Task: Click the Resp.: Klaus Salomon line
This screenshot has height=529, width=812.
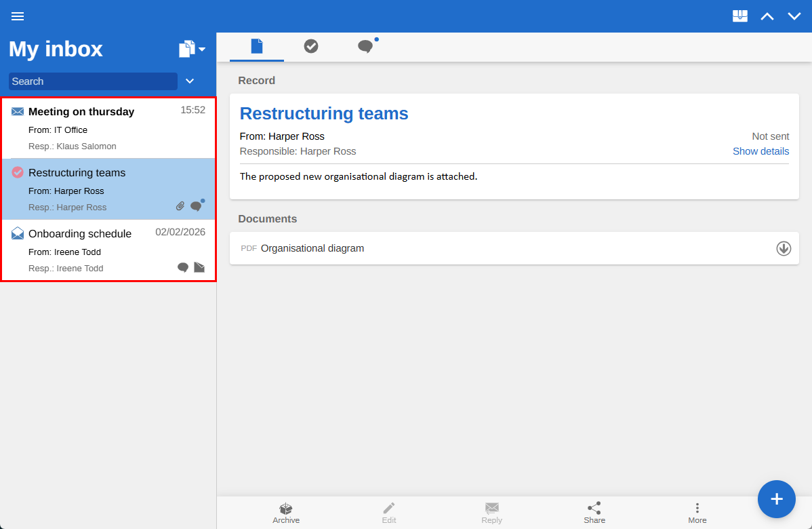Action: (x=73, y=146)
